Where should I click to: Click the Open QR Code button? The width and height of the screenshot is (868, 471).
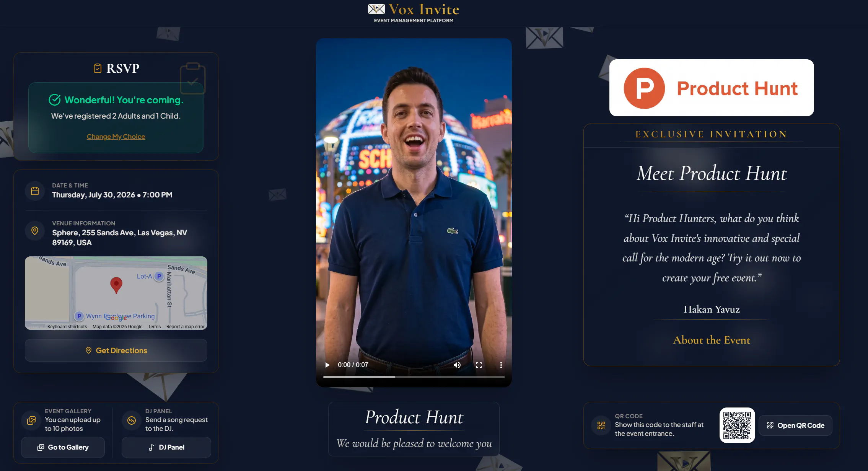point(795,425)
